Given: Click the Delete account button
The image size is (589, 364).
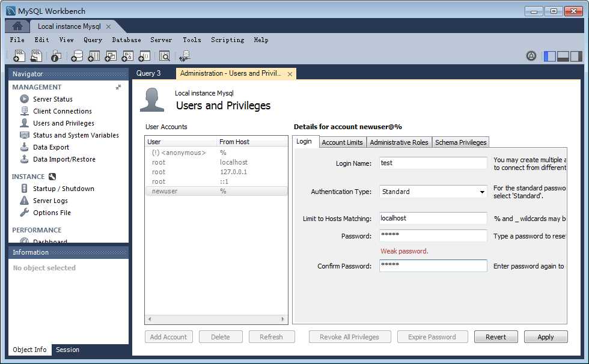Looking at the screenshot, I should coord(221,337).
